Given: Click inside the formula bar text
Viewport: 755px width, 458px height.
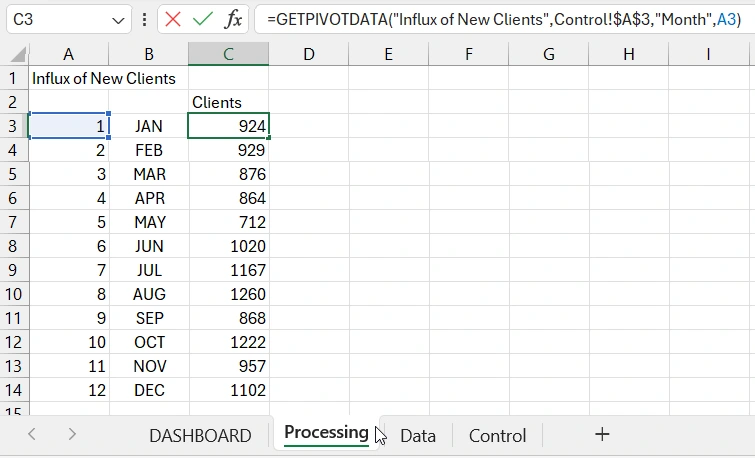Looking at the screenshot, I should click(500, 19).
